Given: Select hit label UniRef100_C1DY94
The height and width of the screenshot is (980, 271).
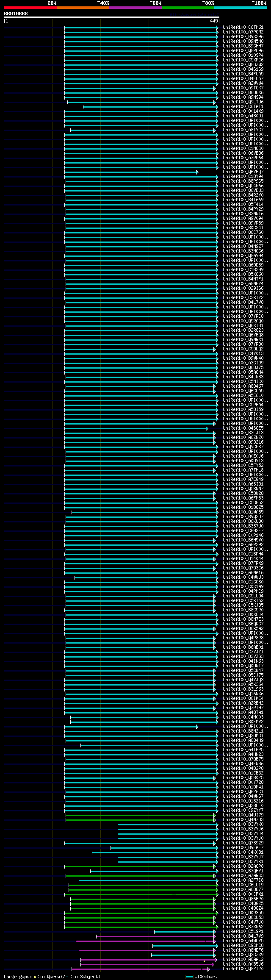Looking at the screenshot, I should 243,177.
